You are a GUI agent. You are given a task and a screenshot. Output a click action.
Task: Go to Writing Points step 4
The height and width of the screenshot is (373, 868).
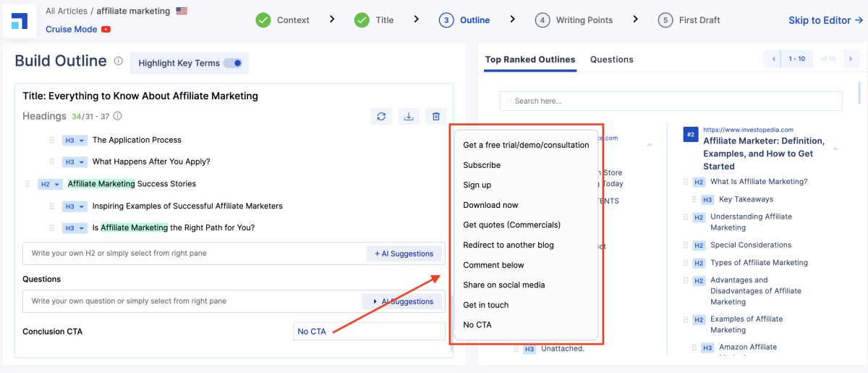click(575, 20)
